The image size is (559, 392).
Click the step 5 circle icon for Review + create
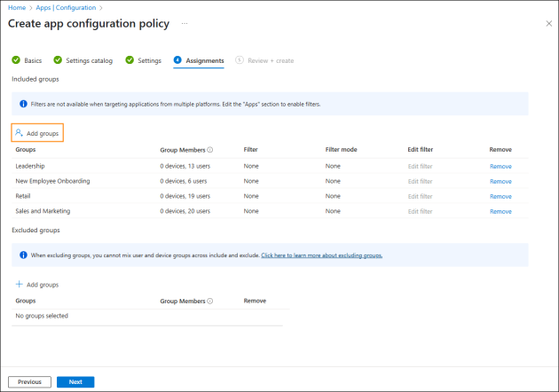pyautogui.click(x=240, y=60)
